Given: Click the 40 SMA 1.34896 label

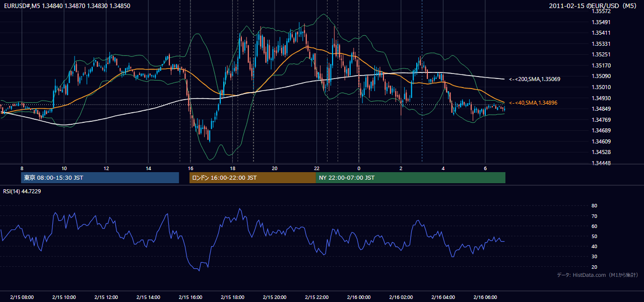Looking at the screenshot, I should click(533, 103).
